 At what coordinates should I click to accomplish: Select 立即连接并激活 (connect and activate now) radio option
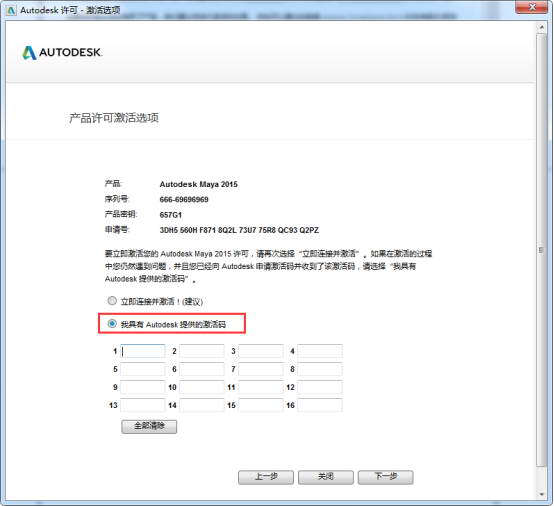point(112,301)
